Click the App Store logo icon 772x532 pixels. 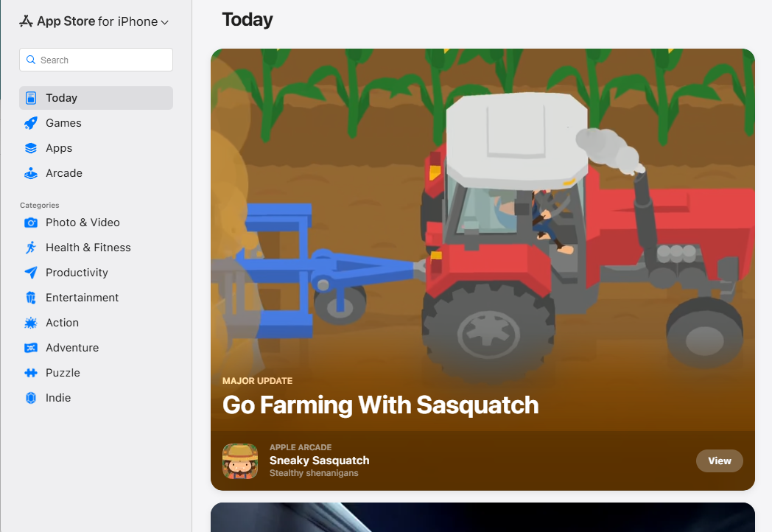(x=27, y=21)
